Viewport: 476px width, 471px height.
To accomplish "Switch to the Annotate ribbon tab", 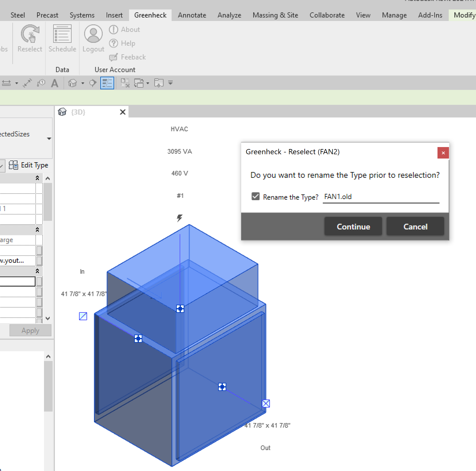I will coord(192,15).
